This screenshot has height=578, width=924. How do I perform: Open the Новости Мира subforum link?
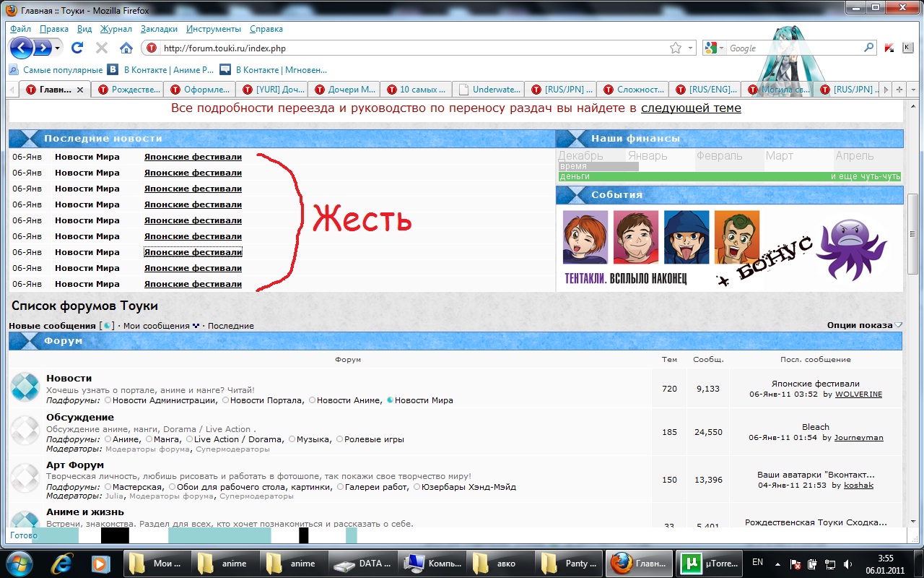coord(424,400)
